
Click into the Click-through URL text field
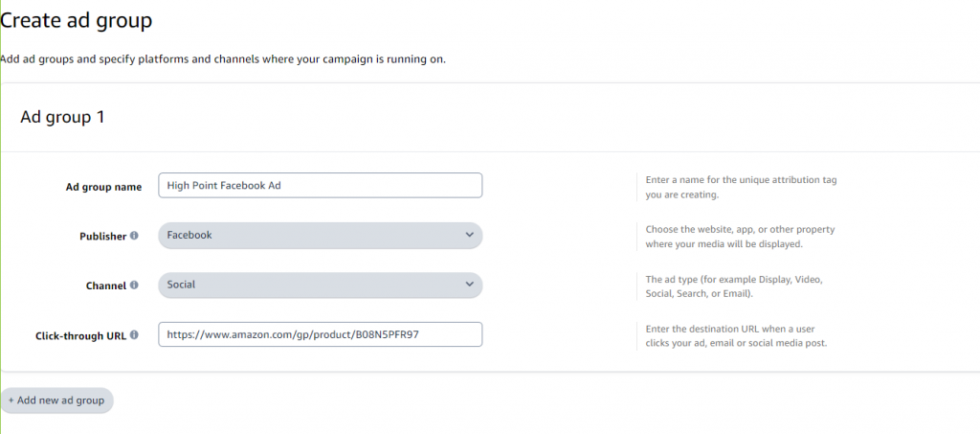click(x=320, y=334)
